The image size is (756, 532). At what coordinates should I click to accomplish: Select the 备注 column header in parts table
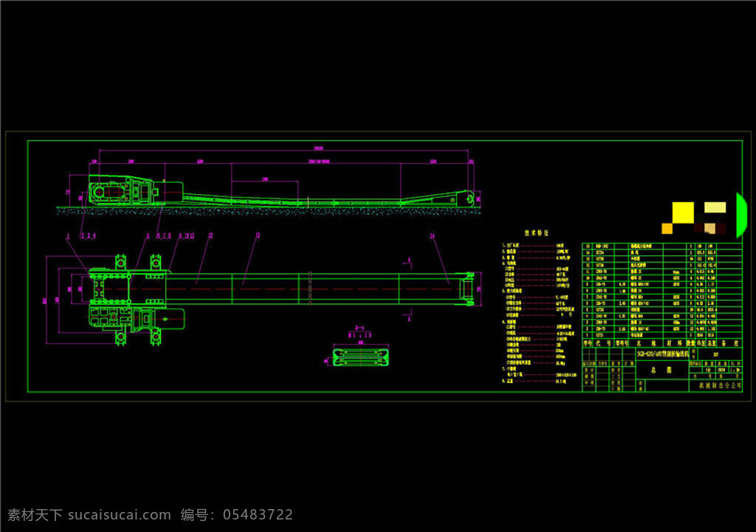tap(729, 344)
